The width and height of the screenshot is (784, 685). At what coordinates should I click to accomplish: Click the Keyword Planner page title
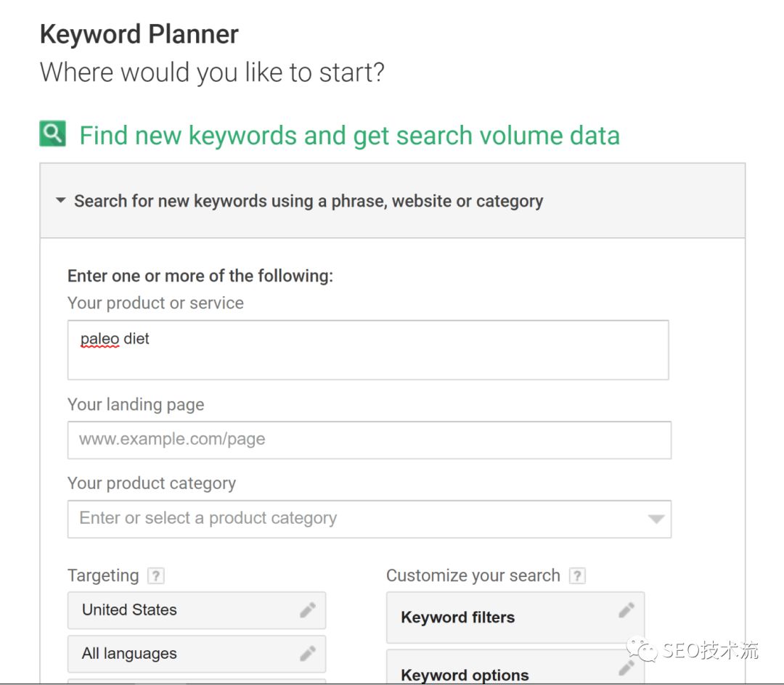(139, 34)
